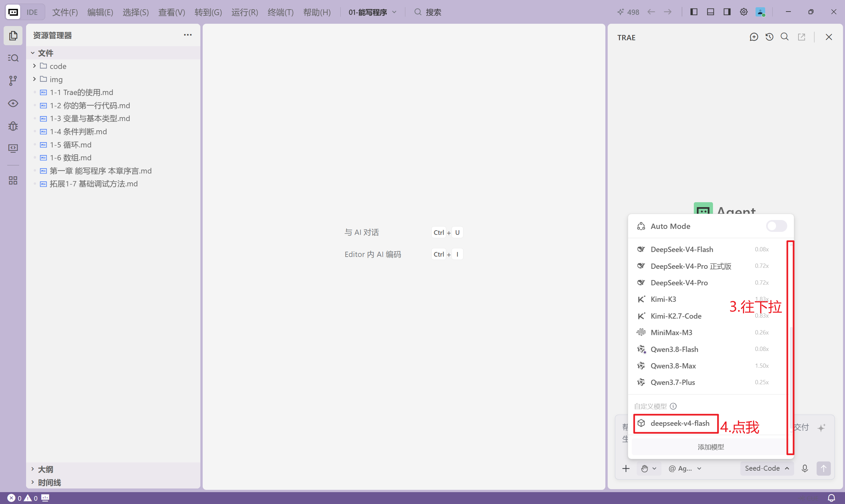Click the 498 credits indicator
Image resolution: width=845 pixels, height=504 pixels.
[628, 12]
